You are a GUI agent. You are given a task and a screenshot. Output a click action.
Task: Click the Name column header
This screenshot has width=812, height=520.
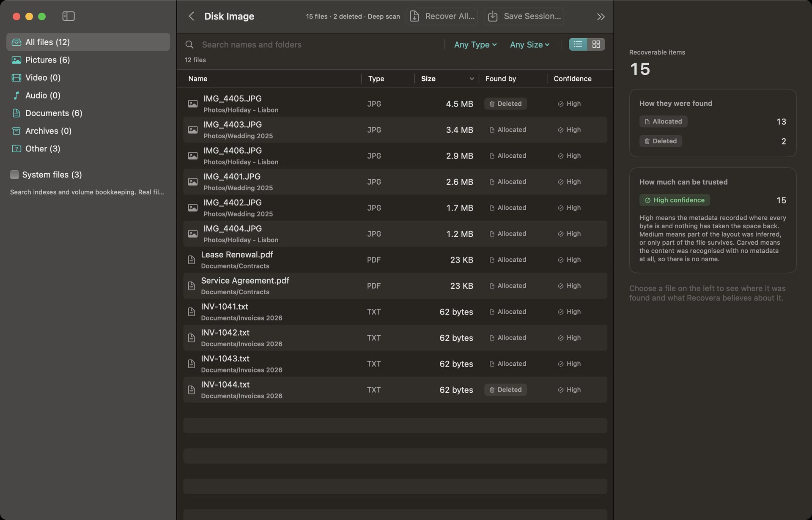(x=198, y=79)
